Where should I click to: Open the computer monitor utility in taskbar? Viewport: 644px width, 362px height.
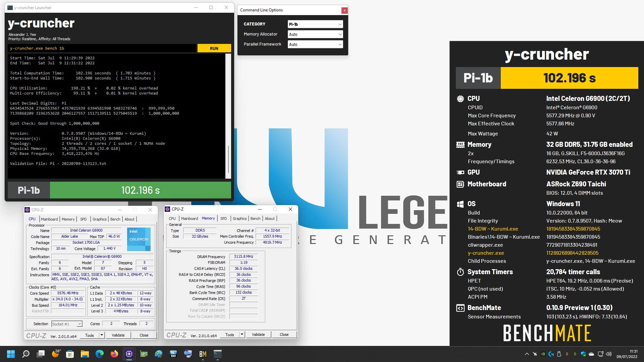[188, 354]
